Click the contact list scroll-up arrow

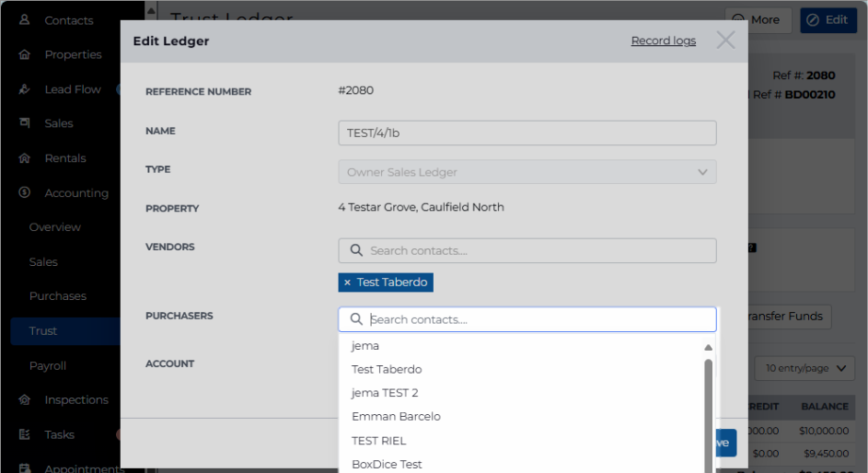(708, 348)
